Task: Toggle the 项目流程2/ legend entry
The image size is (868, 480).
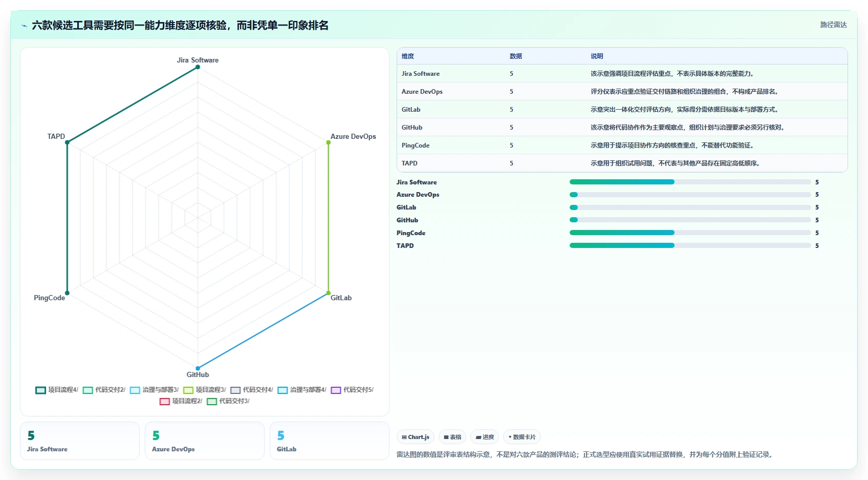Action: tap(181, 401)
